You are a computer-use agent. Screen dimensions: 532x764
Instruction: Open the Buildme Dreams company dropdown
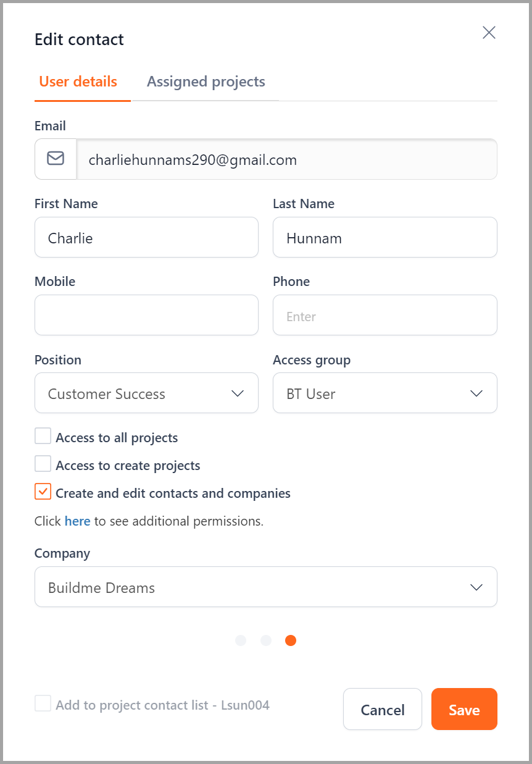(x=266, y=587)
